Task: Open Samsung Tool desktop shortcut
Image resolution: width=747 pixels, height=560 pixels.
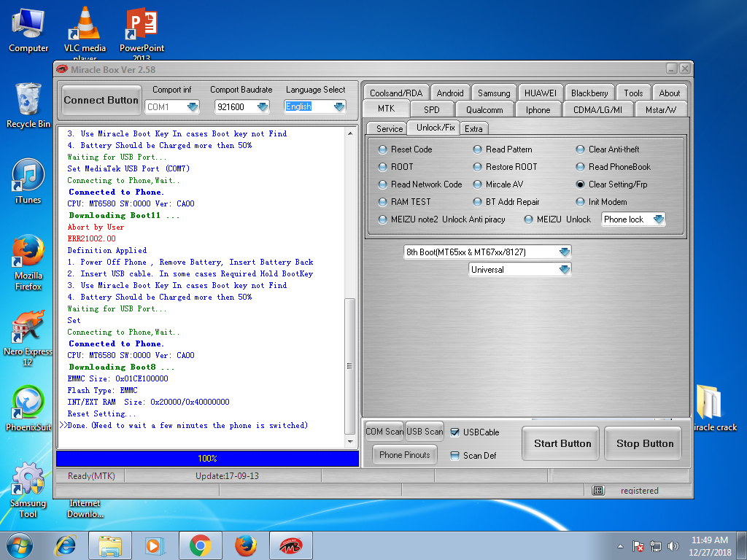Action: (28, 491)
